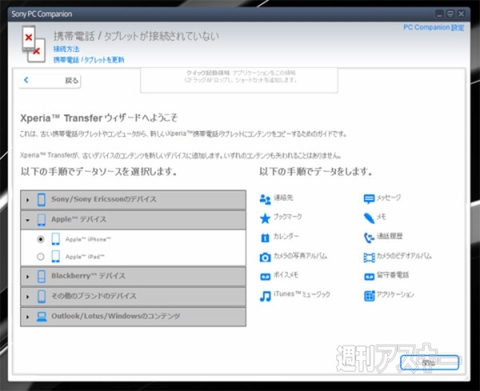Click the 連絡先 contacts label
Screen dimensions: 480x391
point(283,198)
